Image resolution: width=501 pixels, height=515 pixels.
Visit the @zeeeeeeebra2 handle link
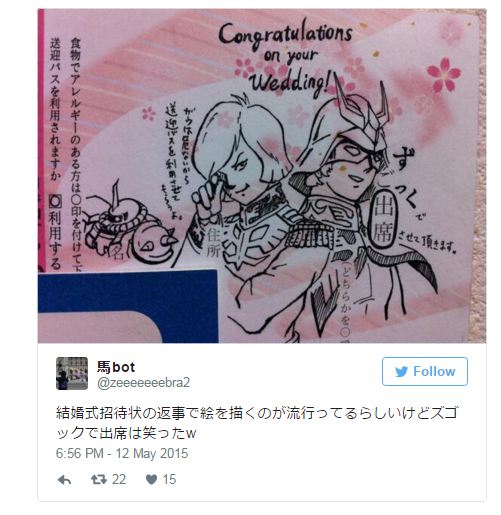point(144,382)
